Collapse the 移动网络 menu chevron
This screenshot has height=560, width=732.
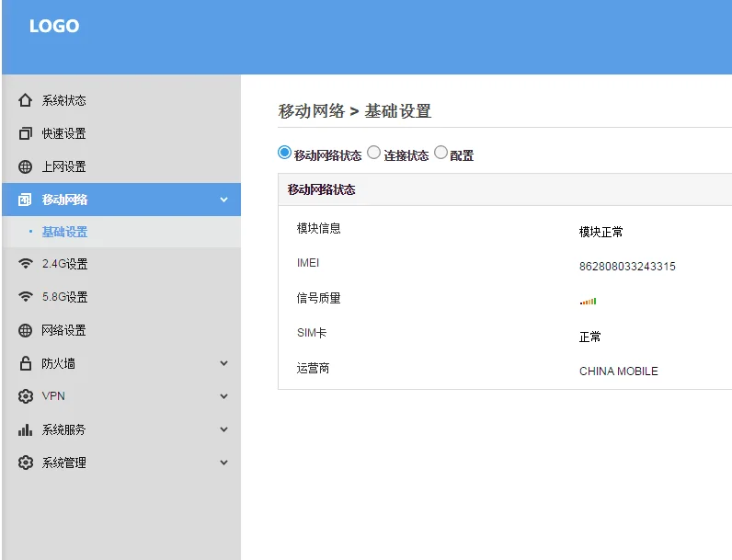tap(224, 200)
